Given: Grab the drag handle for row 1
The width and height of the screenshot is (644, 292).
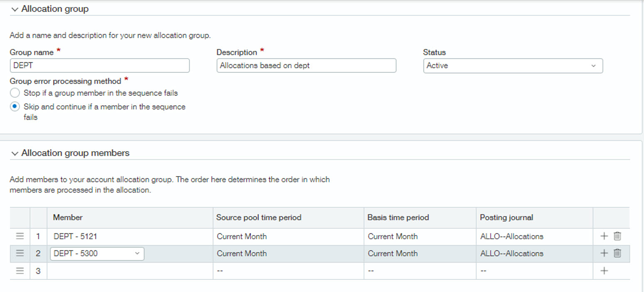Looking at the screenshot, I should [x=20, y=236].
